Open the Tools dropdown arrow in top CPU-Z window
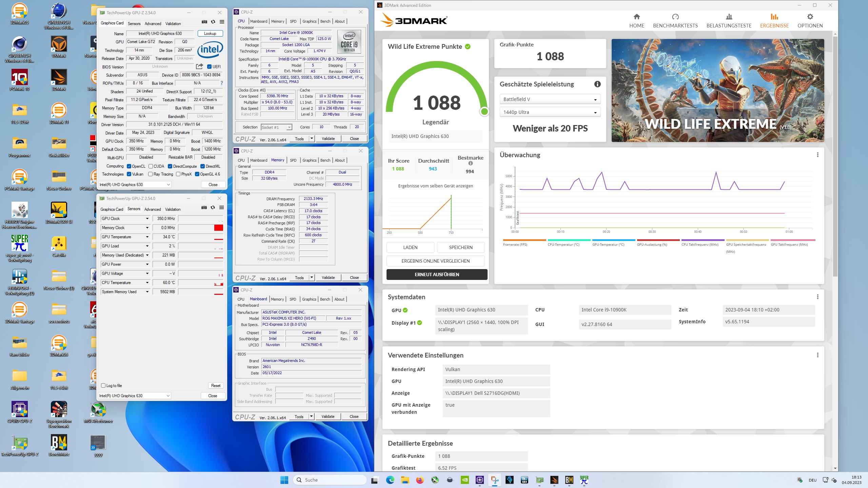868x488 pixels. point(312,139)
